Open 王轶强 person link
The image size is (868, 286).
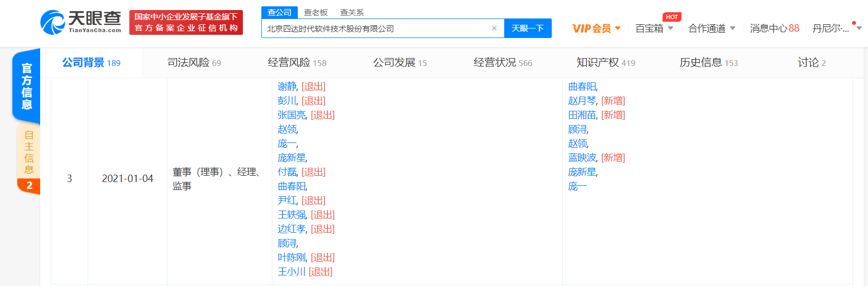click(x=292, y=215)
